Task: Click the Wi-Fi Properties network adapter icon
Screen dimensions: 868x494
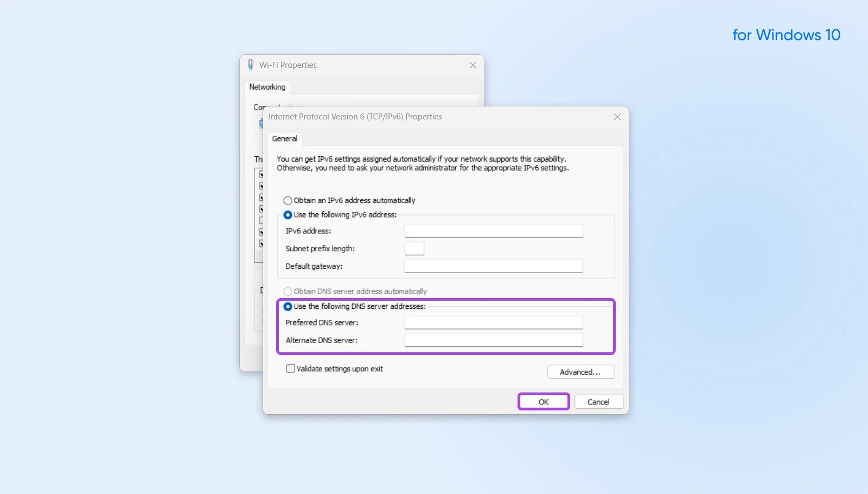Action: tap(251, 65)
